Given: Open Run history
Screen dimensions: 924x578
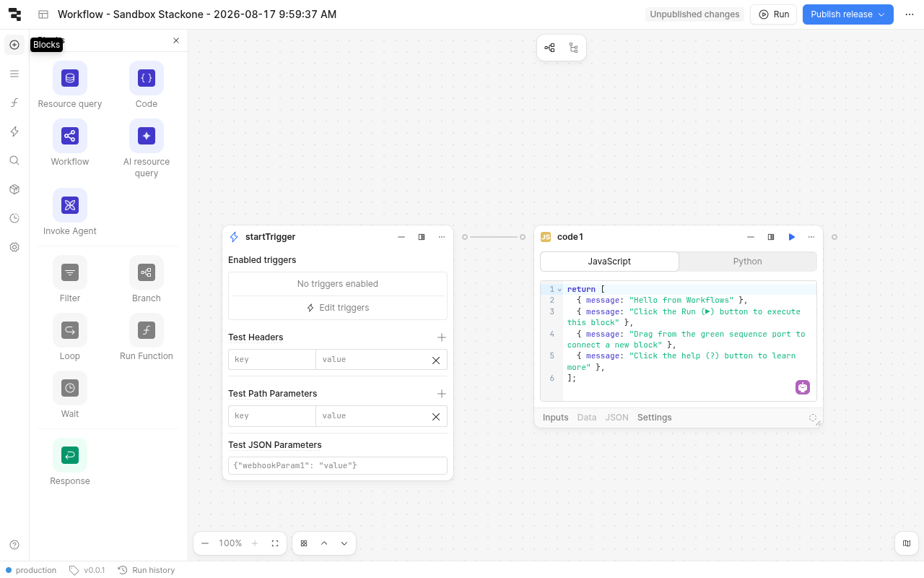Looking at the screenshot, I should (147, 570).
